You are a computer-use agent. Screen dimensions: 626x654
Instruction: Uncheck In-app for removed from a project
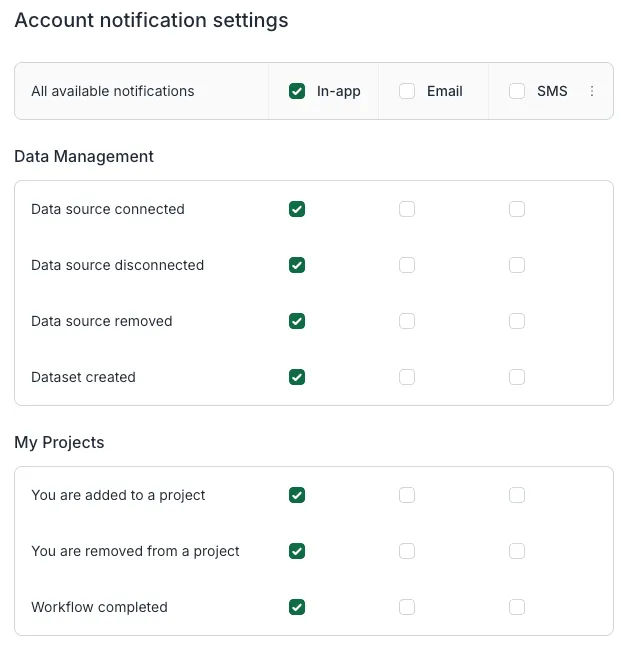click(x=297, y=551)
